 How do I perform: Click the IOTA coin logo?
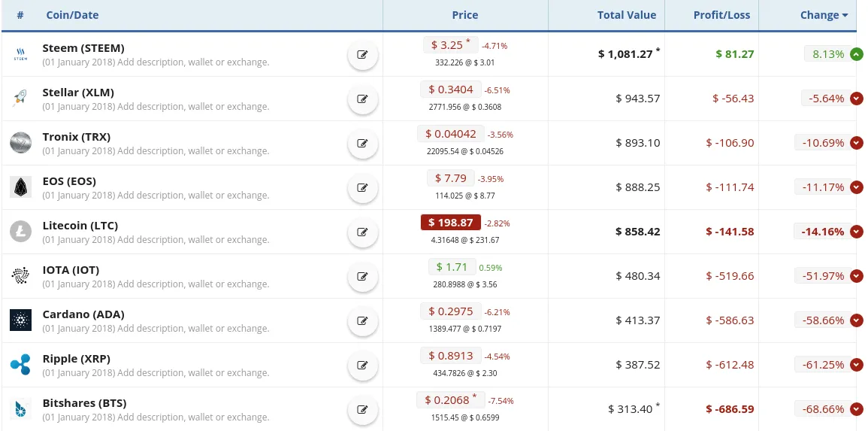point(20,276)
